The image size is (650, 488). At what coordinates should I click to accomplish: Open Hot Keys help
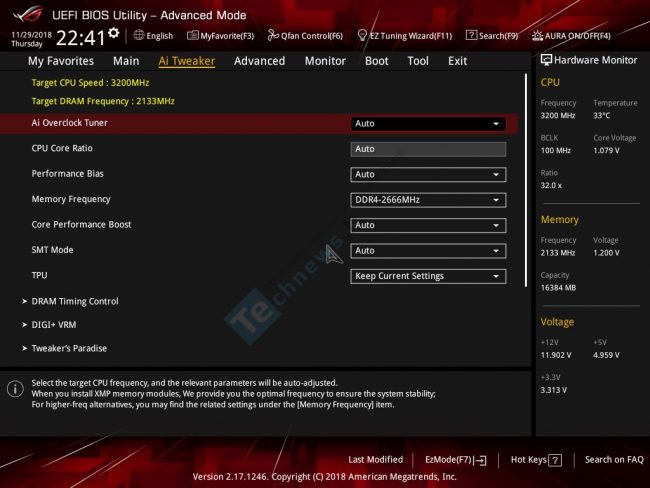[x=536, y=460]
